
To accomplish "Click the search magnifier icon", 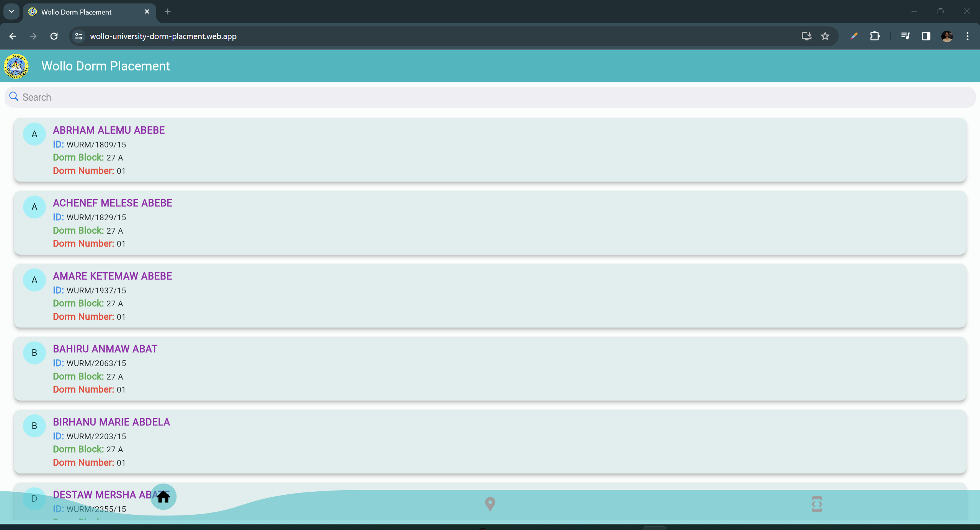I will pyautogui.click(x=14, y=97).
